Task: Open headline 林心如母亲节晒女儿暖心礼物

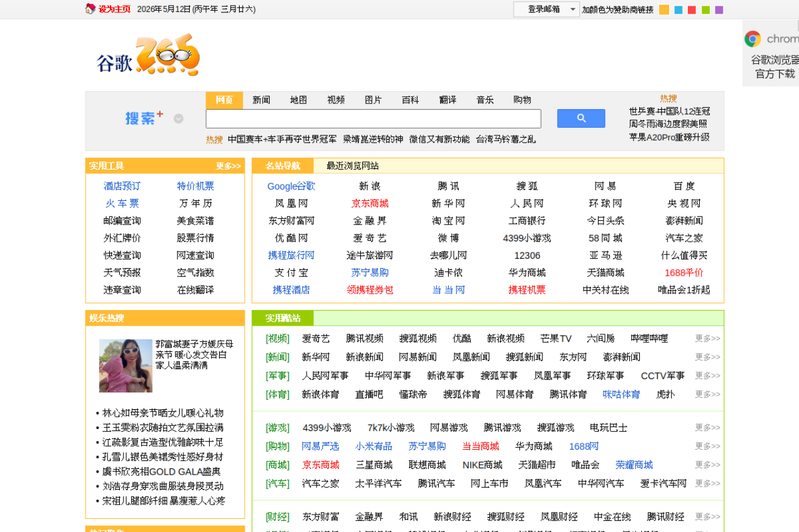Action: (x=163, y=414)
